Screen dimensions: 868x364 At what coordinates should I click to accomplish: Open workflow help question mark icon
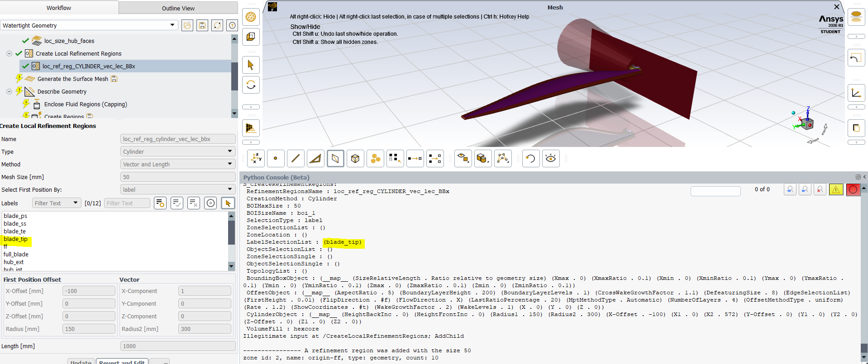[232, 25]
